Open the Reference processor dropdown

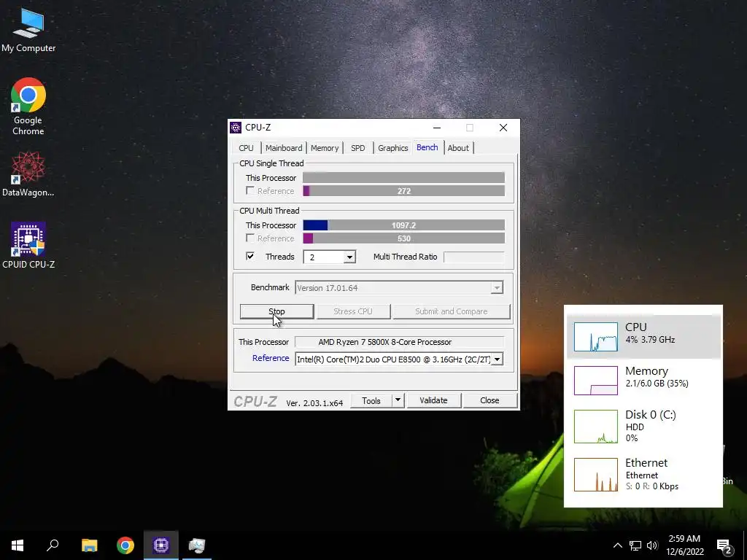tap(497, 359)
